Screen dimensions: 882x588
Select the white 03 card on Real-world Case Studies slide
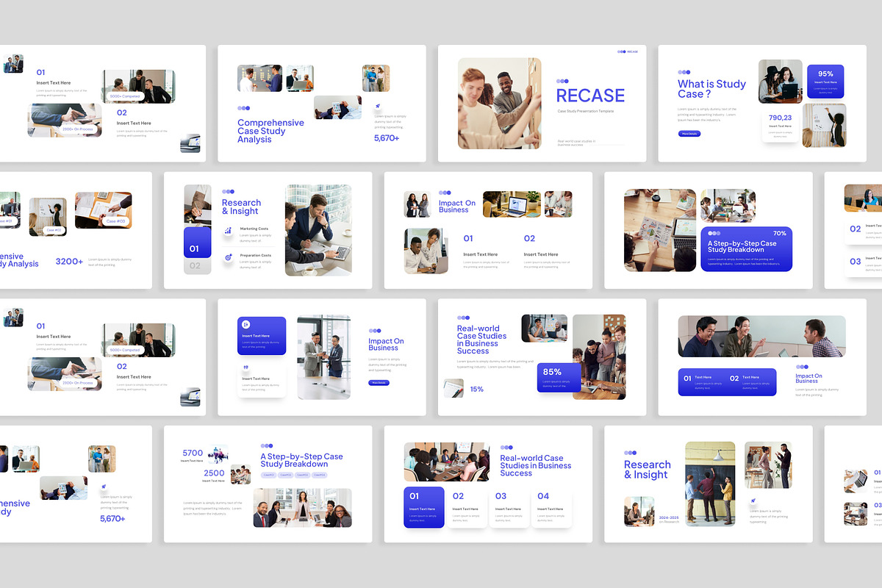(x=509, y=507)
